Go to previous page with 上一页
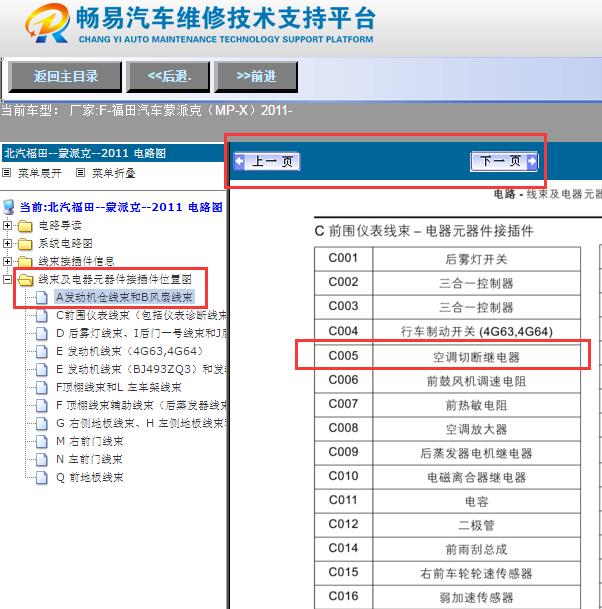This screenshot has height=609, width=602. [x=266, y=161]
